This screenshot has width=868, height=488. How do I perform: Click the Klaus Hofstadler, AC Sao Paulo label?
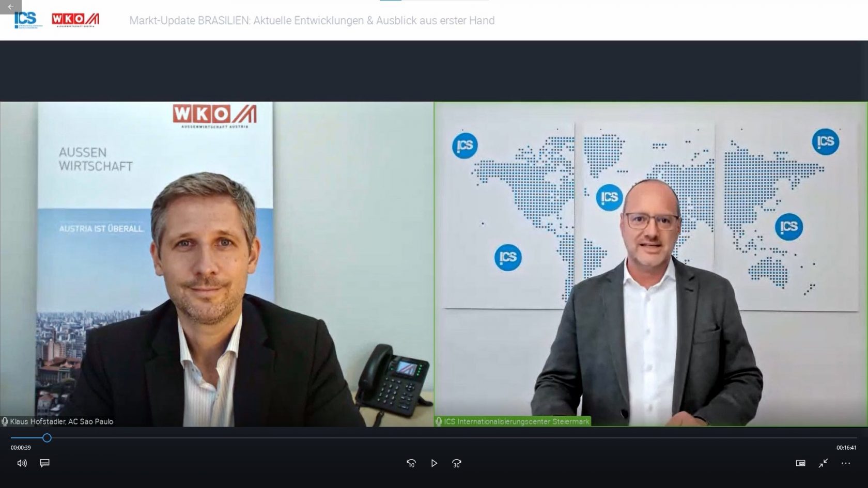click(61, 421)
